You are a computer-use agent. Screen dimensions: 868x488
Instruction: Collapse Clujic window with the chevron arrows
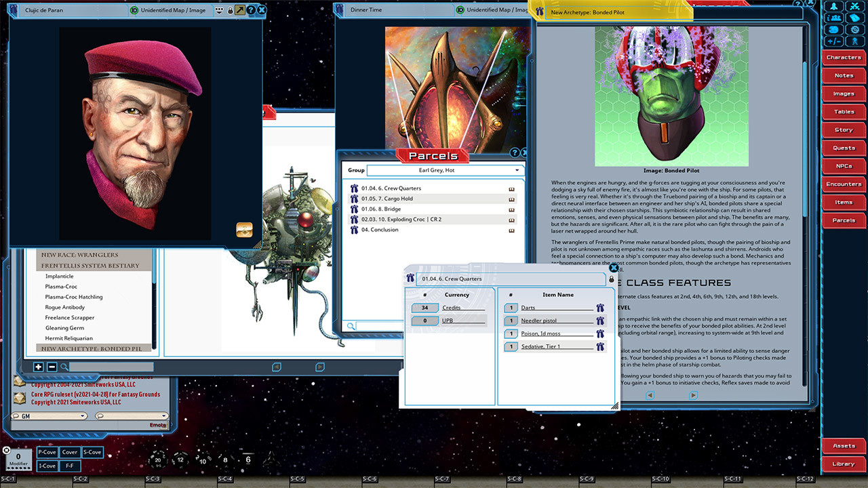click(x=219, y=10)
